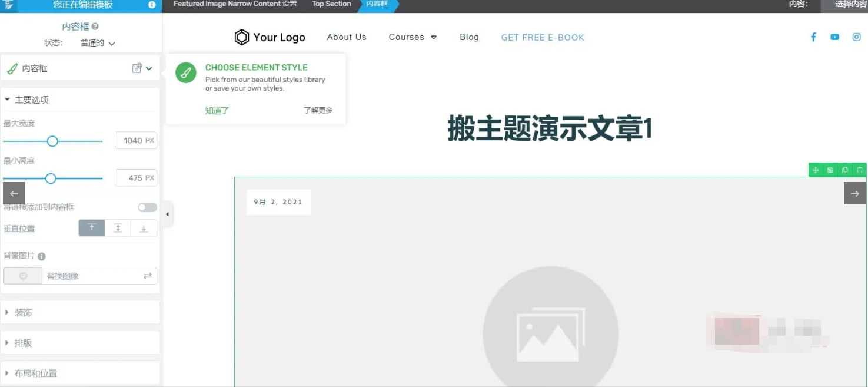
Task: Open the 状态 普通的 dropdown
Action: click(x=98, y=43)
